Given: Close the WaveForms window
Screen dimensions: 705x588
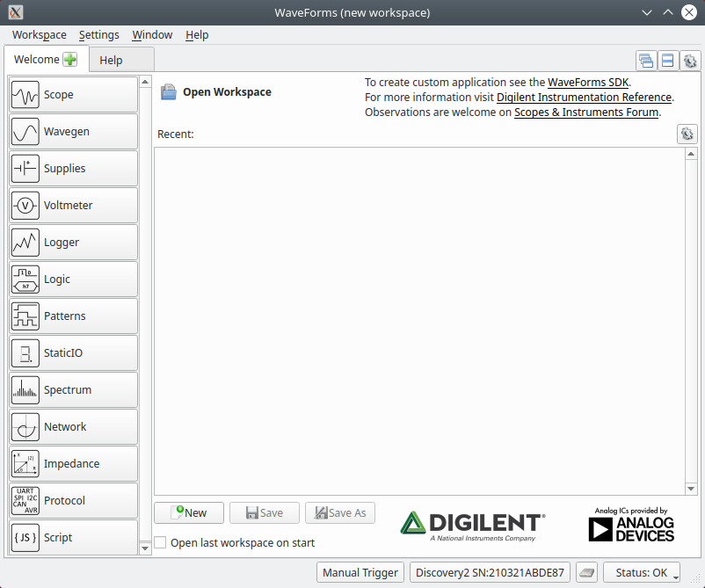Looking at the screenshot, I should tap(689, 12).
